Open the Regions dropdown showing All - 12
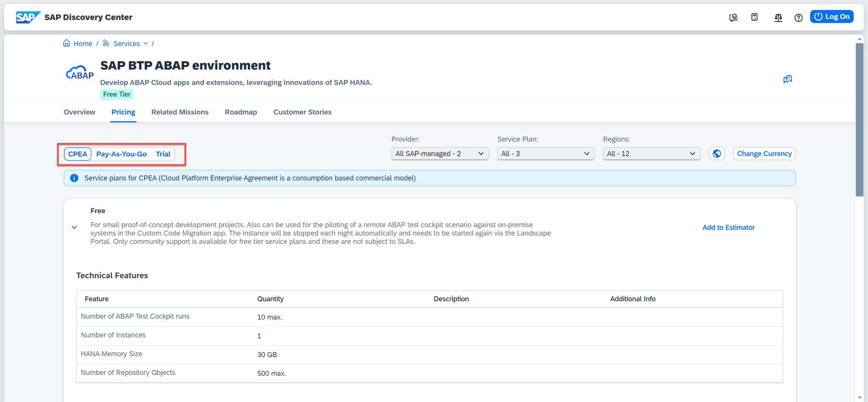 pos(651,153)
